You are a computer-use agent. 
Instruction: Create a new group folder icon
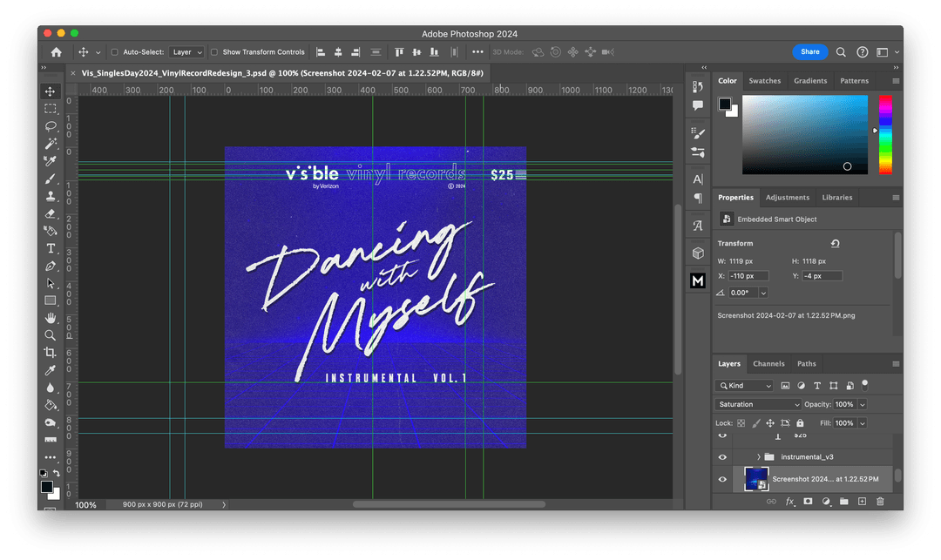pyautogui.click(x=843, y=502)
